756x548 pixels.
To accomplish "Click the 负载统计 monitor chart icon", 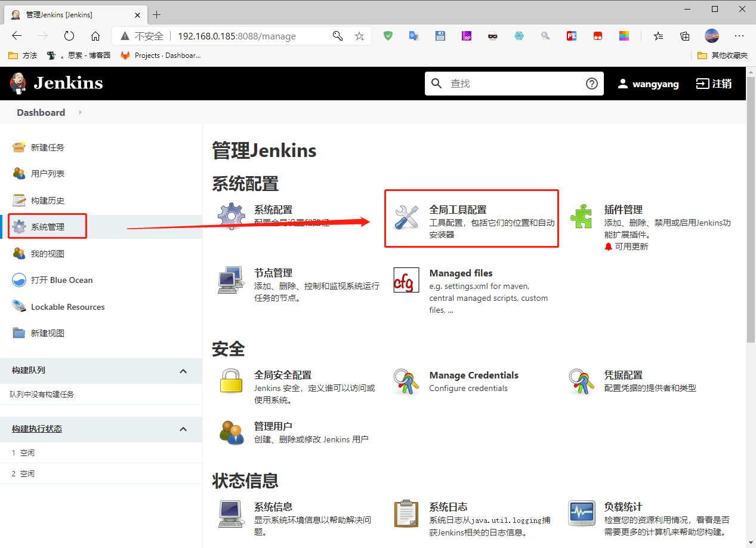I will tap(581, 514).
